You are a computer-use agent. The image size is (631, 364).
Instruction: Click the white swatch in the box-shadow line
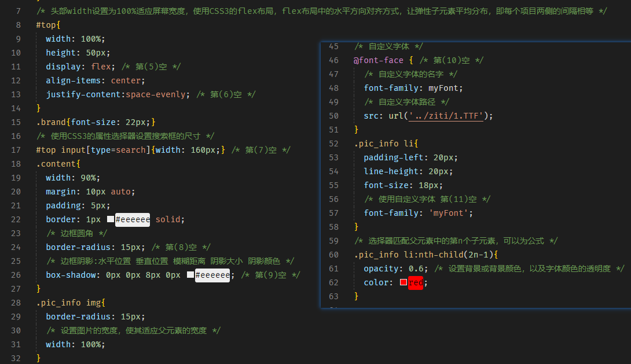(190, 275)
